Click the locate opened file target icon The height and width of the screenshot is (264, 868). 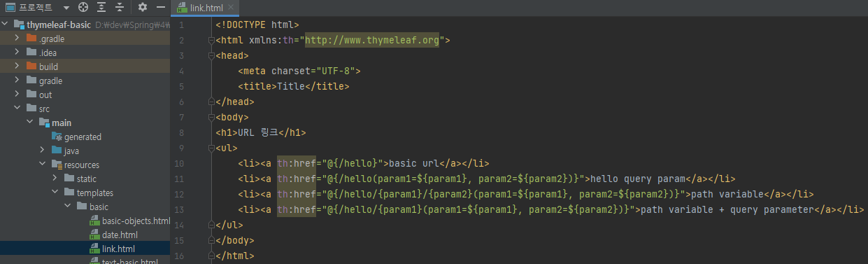point(83,7)
